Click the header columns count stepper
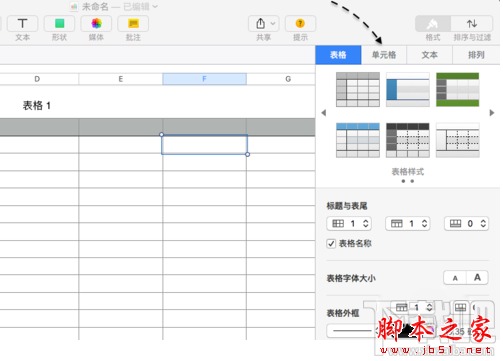This screenshot has height=361, width=503. [365, 224]
